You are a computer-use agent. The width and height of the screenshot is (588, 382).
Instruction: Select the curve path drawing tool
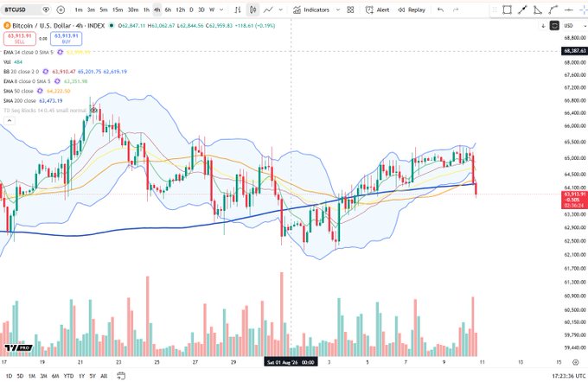pyautogui.click(x=553, y=10)
